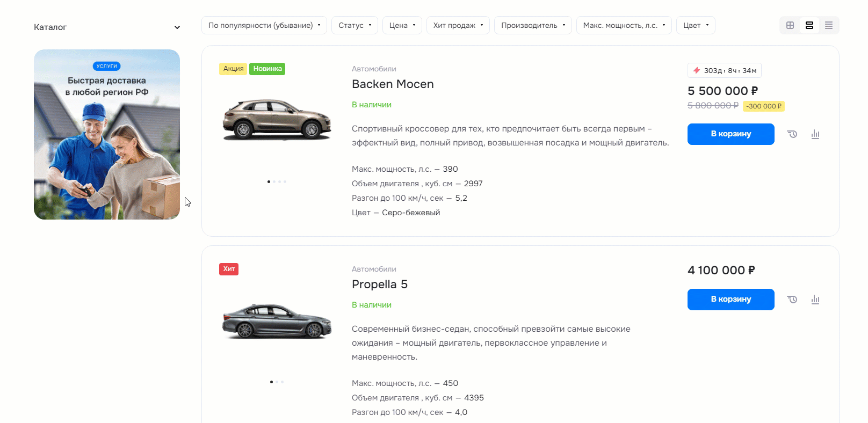Add Backen Mocen to cart

(x=731, y=134)
